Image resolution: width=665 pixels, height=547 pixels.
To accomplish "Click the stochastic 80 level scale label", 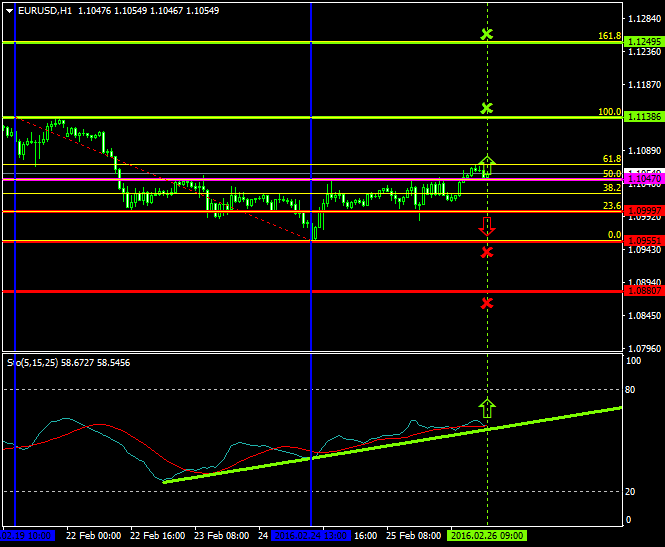I will pyautogui.click(x=629, y=389).
